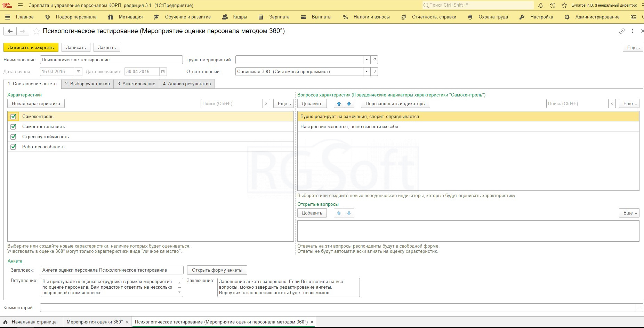This screenshot has width=644, height=328.
Task: Add an open question with Добавить
Action: pos(312,213)
